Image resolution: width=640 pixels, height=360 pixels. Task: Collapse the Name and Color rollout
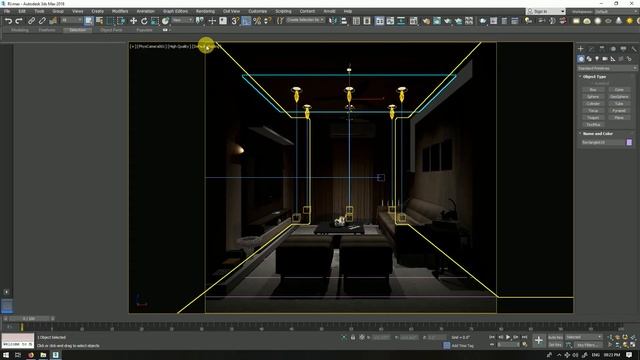(x=598, y=133)
